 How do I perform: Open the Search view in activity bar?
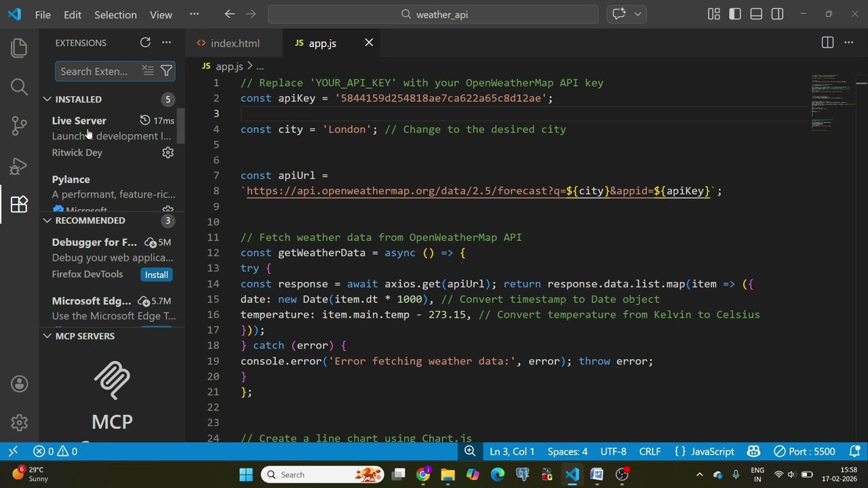click(x=19, y=87)
